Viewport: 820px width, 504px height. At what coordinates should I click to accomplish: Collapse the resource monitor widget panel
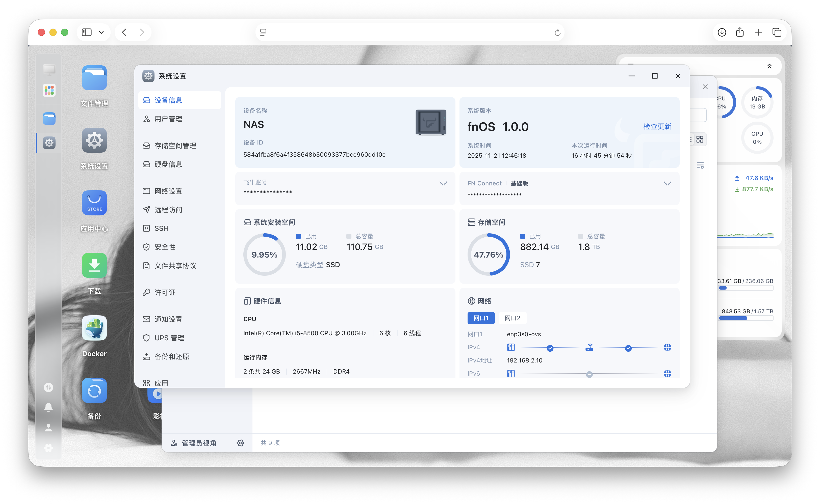tap(769, 66)
